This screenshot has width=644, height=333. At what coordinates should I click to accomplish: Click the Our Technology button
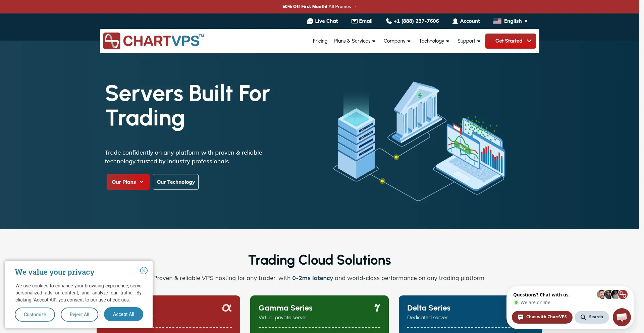click(175, 182)
